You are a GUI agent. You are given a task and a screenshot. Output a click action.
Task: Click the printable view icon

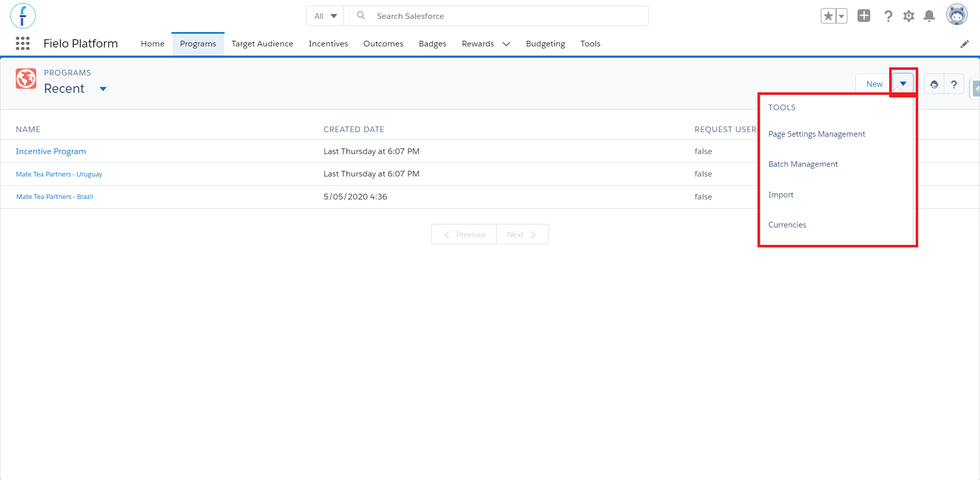click(934, 84)
